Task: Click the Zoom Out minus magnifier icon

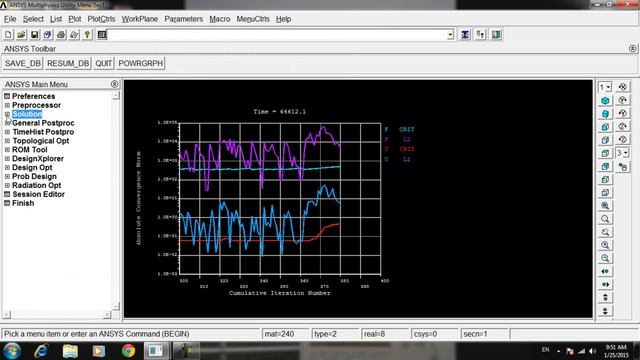Action: tap(605, 258)
